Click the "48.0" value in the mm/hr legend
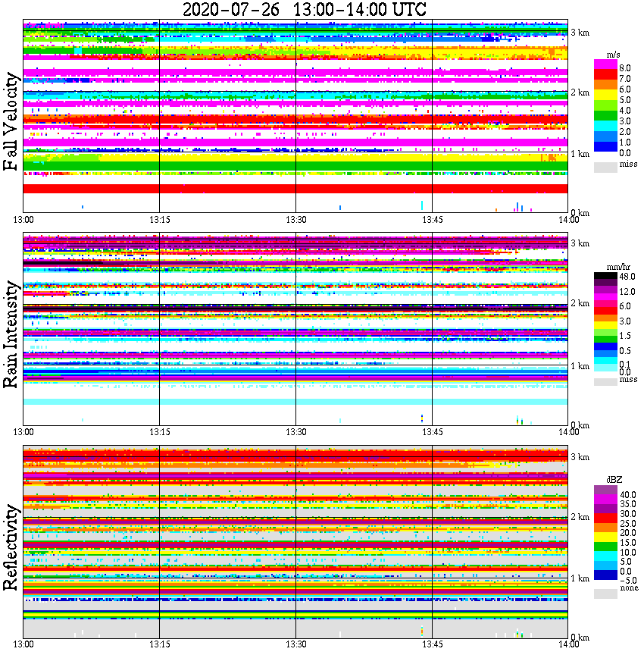 pos(627,277)
